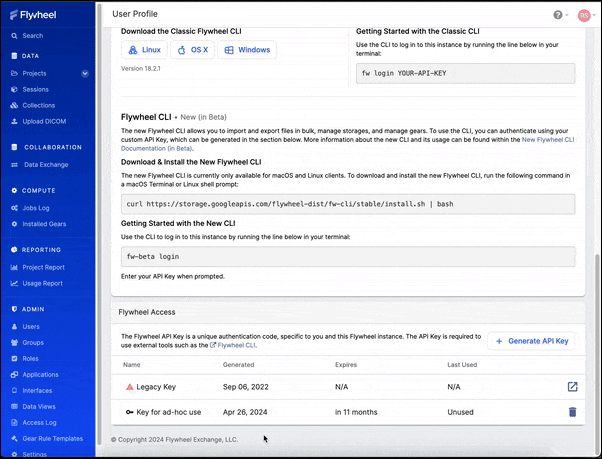Download the Windows classic CLI
This screenshot has height=459, width=602.
247,50
